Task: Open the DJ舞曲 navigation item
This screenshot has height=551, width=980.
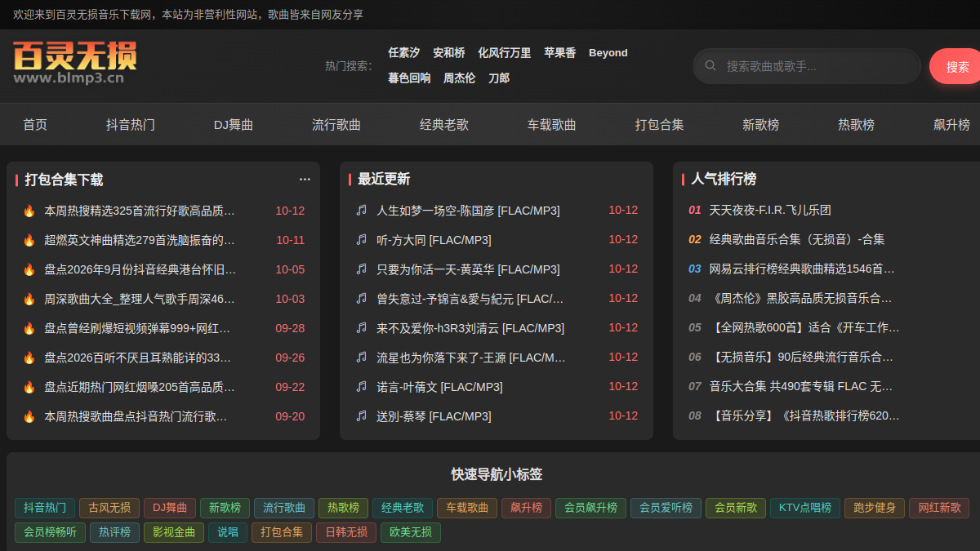Action: 234,125
